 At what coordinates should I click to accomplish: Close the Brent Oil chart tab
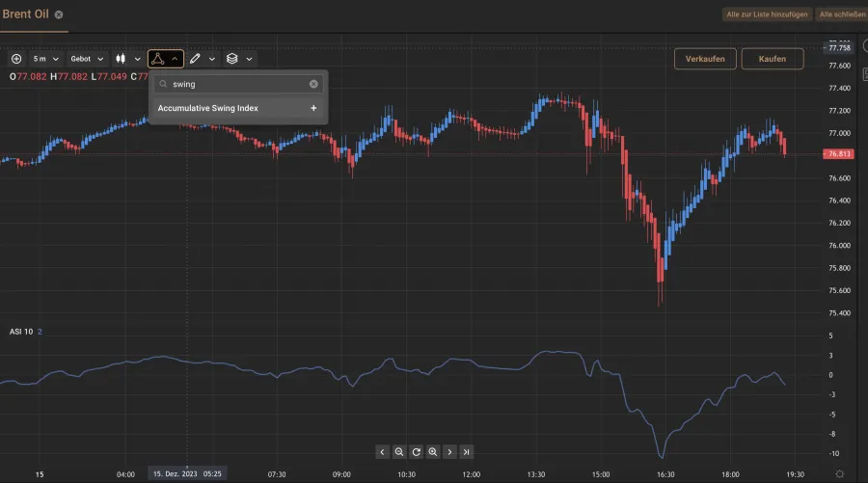[x=59, y=14]
